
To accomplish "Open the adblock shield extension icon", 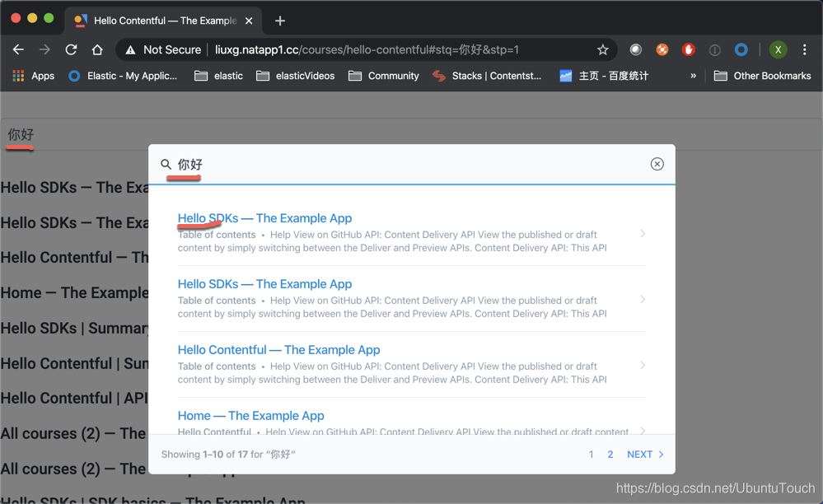I will (x=688, y=49).
